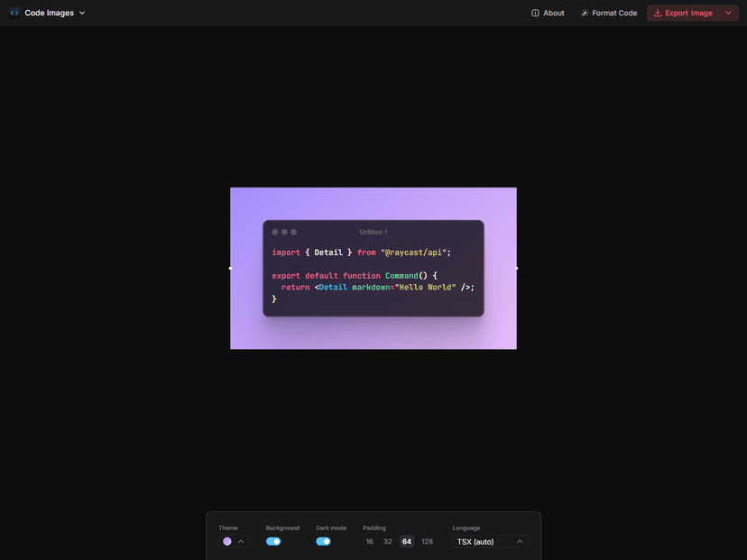Click the Untitled-1 title in code window

click(373, 232)
